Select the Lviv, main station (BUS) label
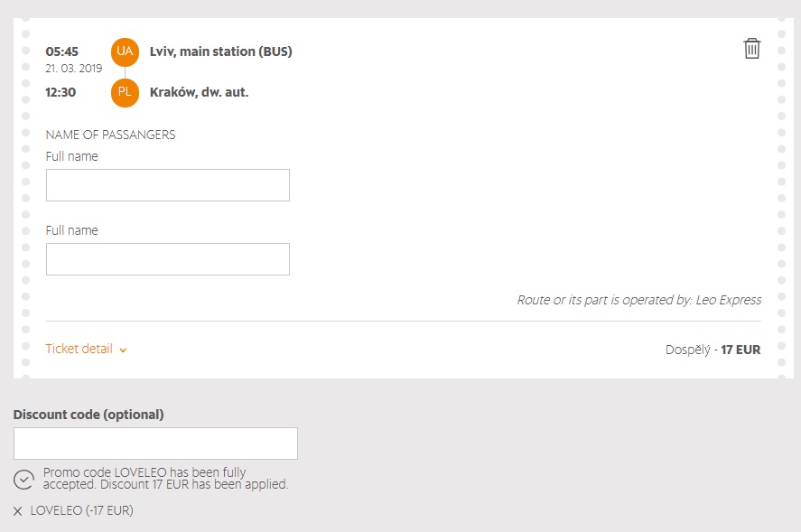Viewport: 801px width, 532px height. pyautogui.click(x=221, y=51)
